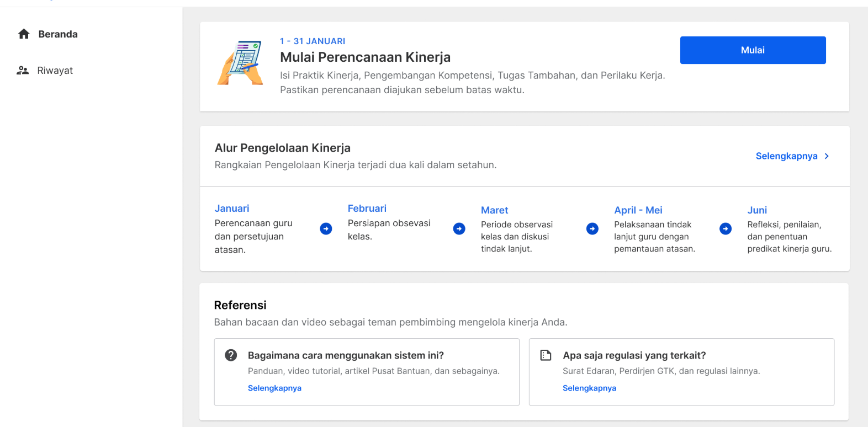868x427 pixels.
Task: Click the regulation document icon
Action: coord(546,355)
